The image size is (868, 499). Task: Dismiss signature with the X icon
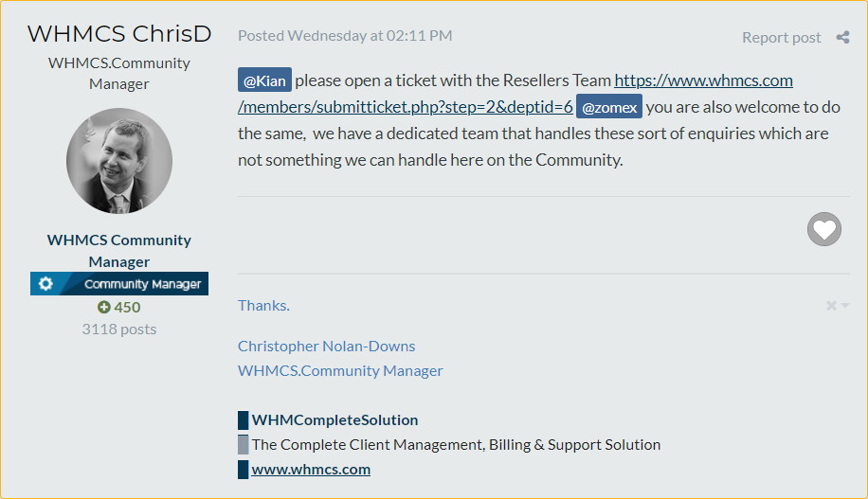click(831, 306)
